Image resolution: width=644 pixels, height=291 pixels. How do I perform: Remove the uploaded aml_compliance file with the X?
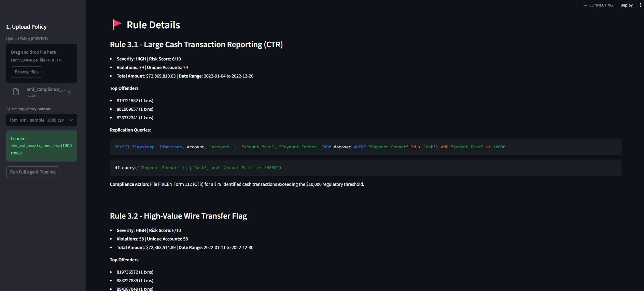coord(70,92)
